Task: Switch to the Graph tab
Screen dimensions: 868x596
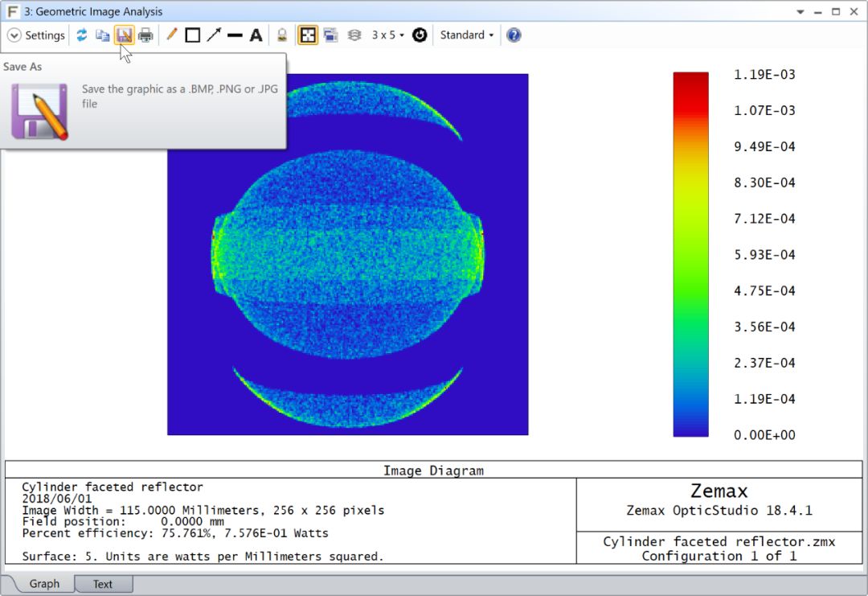Action: [44, 584]
